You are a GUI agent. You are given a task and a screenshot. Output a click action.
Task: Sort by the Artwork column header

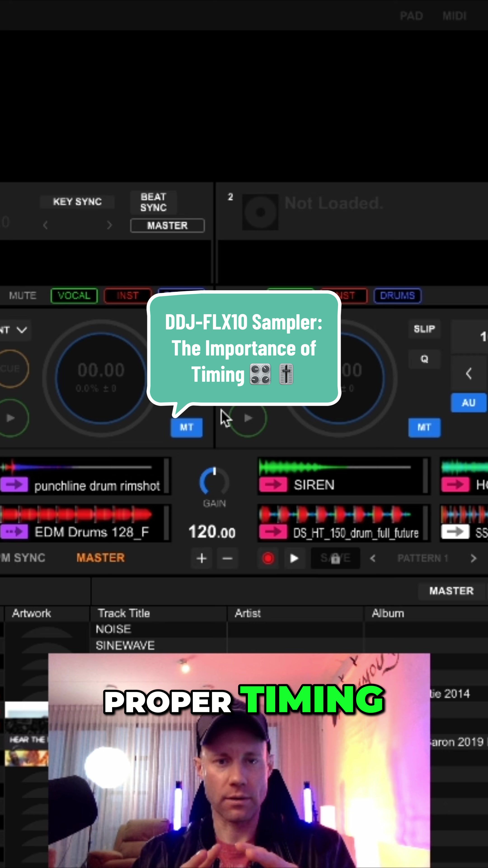(x=31, y=613)
